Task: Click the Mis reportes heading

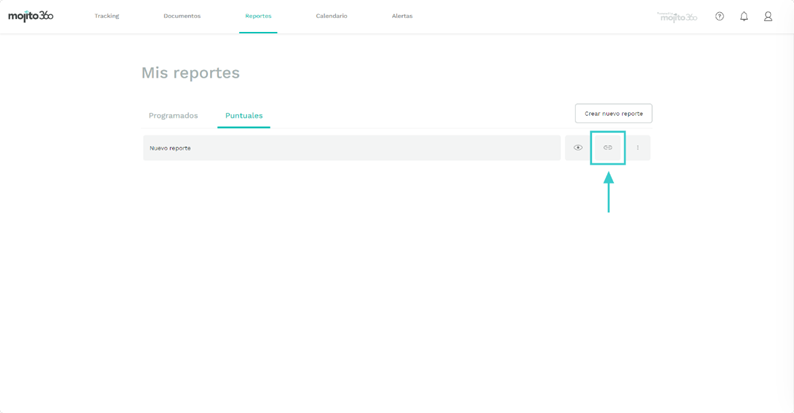Action: pos(190,73)
